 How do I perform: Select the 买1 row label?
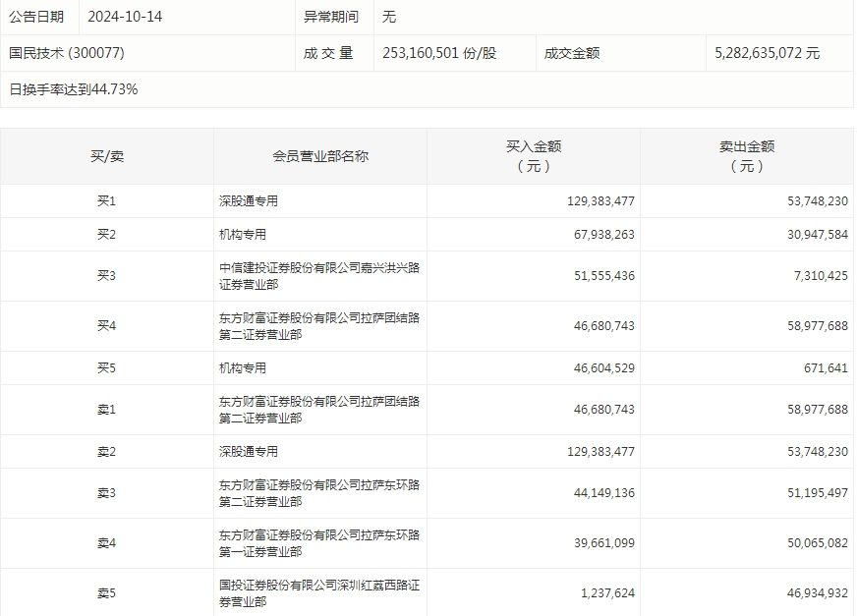[106, 201]
